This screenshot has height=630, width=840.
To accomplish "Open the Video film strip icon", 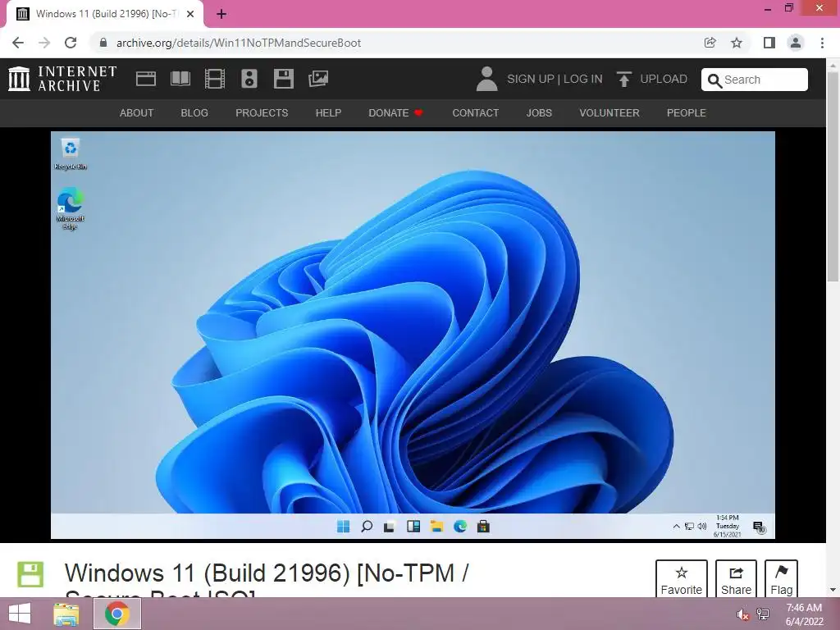I will pos(215,79).
